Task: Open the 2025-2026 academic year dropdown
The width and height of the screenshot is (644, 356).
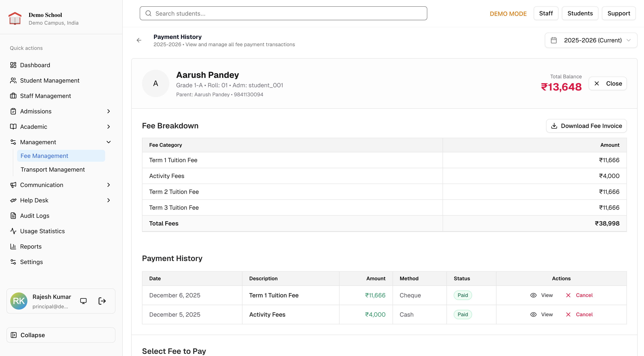Action: point(591,40)
